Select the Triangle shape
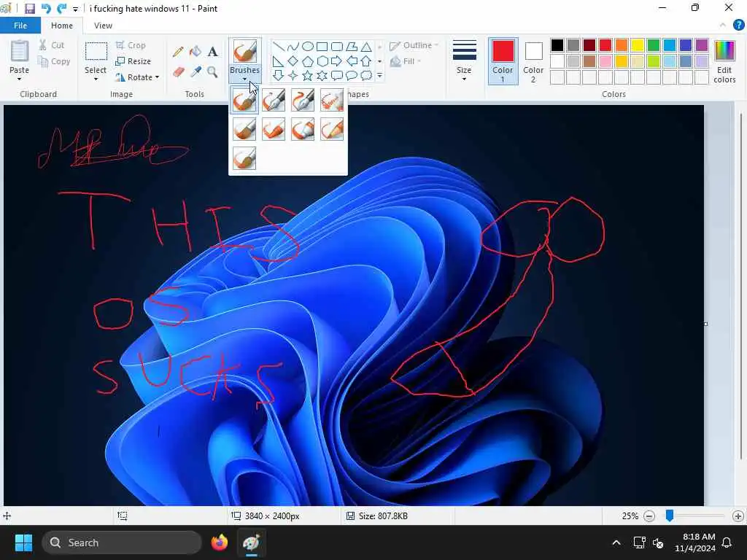 [366, 46]
